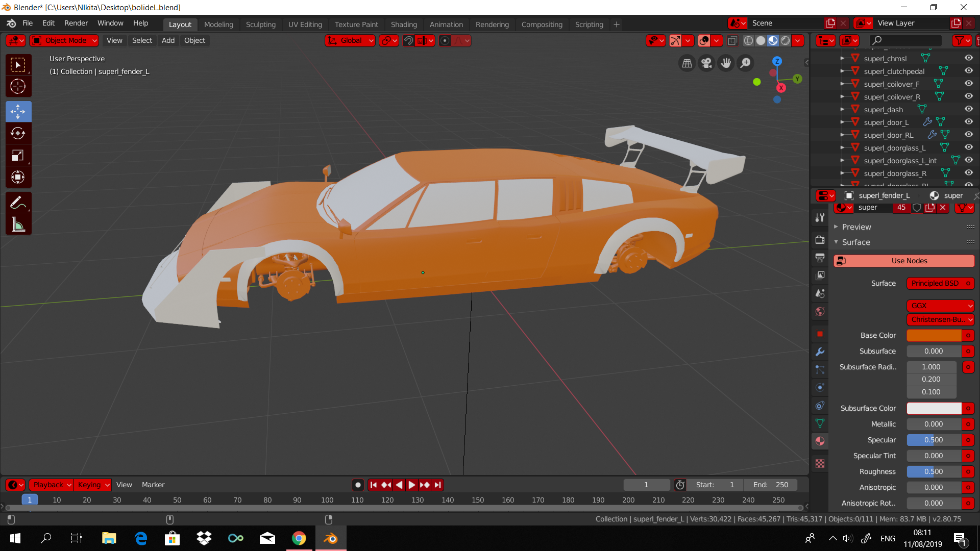This screenshot has width=980, height=551.
Task: Open the Object Mode dropdown
Action: [x=65, y=40]
